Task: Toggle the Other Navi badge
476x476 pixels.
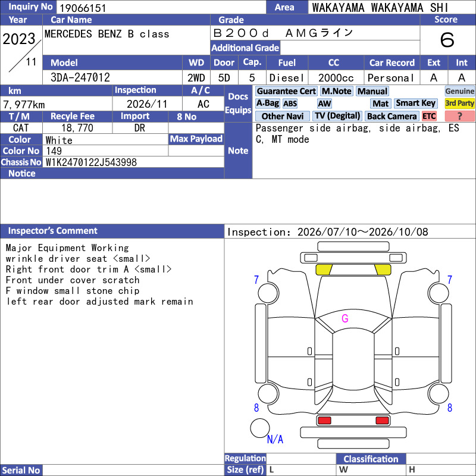Action: 282,116
